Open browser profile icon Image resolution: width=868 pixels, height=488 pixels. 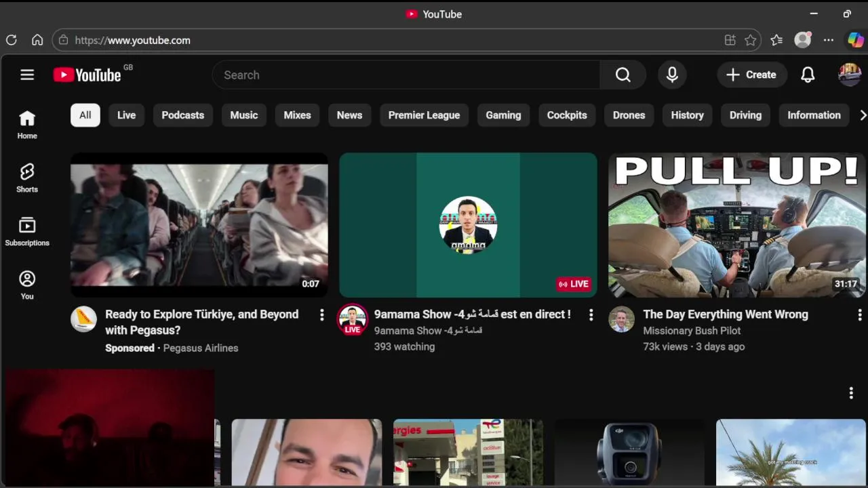[x=803, y=40]
